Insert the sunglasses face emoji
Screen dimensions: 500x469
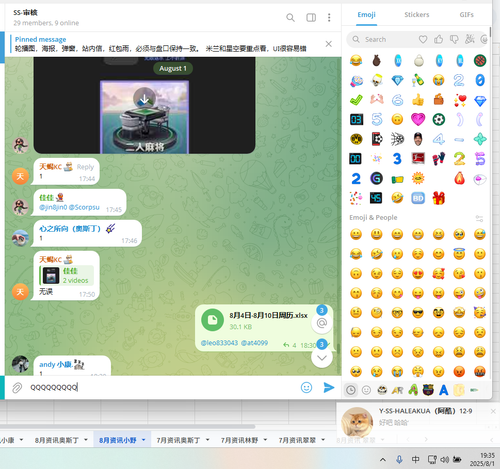418,313
